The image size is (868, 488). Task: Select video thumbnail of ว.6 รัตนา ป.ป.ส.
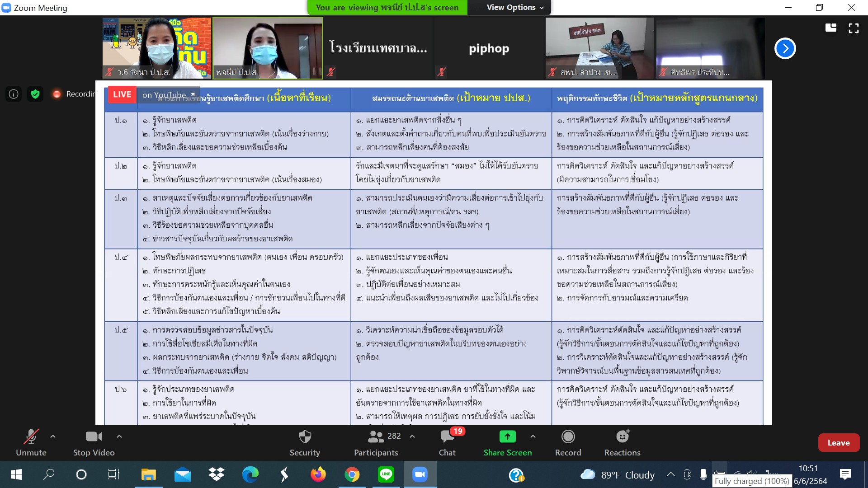(157, 48)
